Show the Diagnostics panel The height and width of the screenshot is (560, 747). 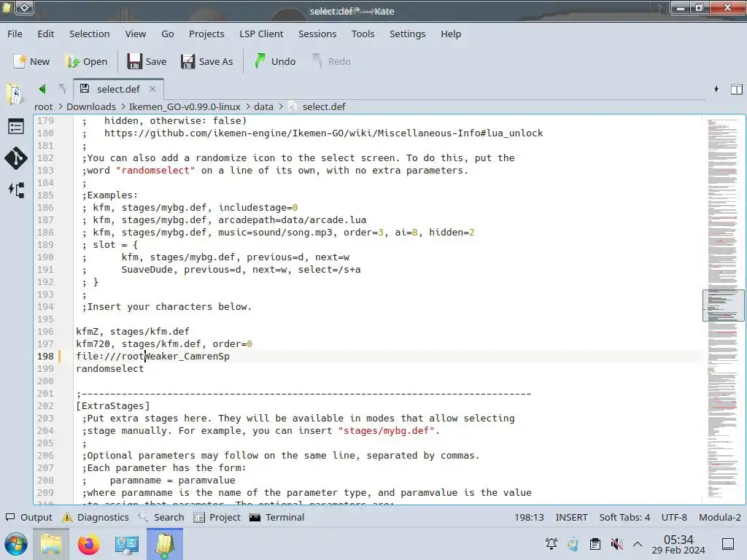coord(96,517)
